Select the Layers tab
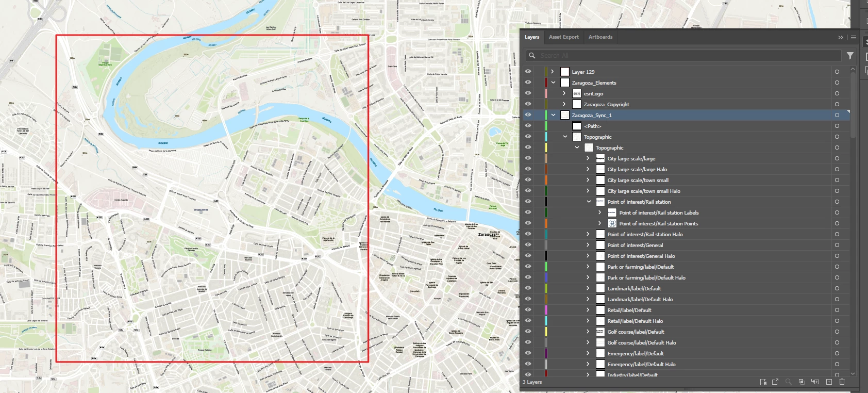868x393 pixels. tap(532, 37)
